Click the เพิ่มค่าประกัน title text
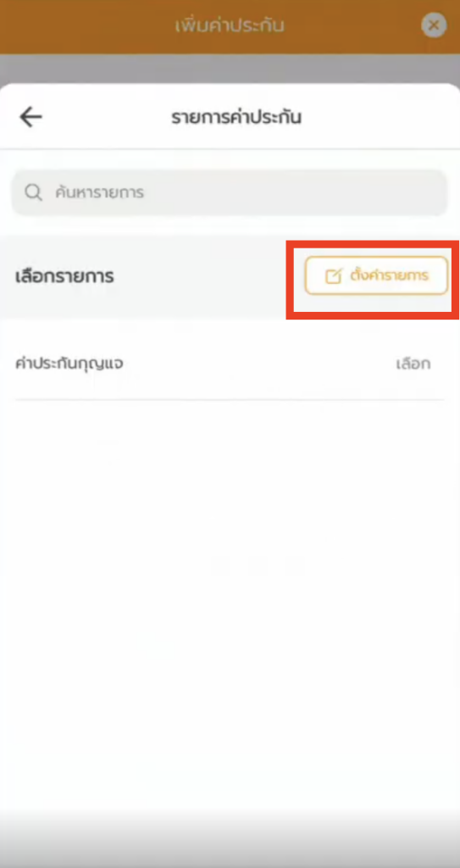This screenshot has height=868, width=460. click(230, 25)
